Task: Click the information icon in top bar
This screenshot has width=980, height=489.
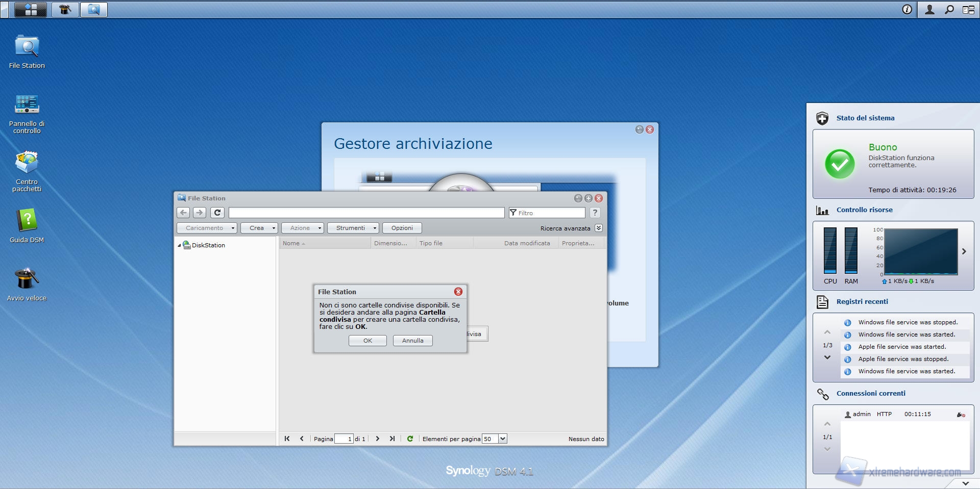Action: pyautogui.click(x=907, y=9)
